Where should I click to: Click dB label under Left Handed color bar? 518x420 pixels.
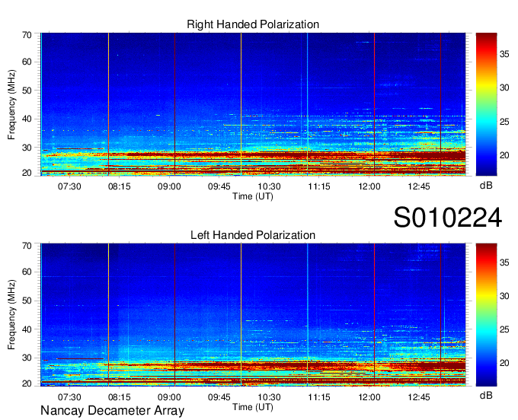pyautogui.click(x=486, y=396)
